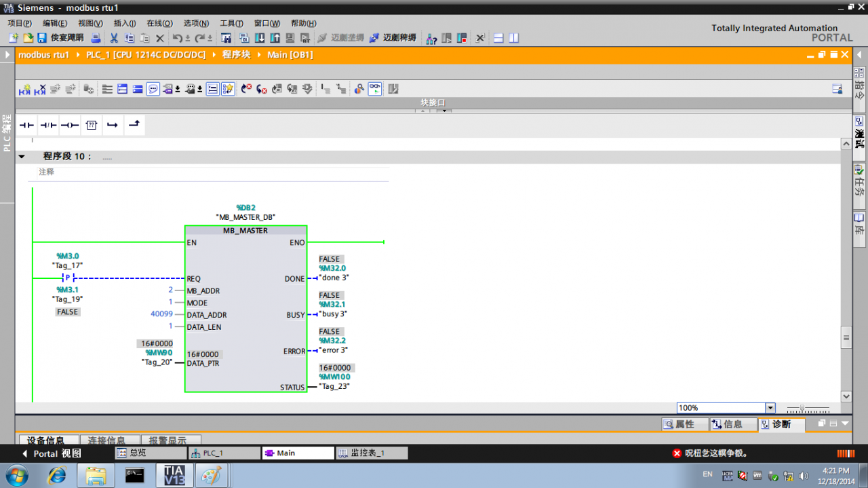Create a new project via toolbar icon
Image resolution: width=868 pixels, height=488 pixels.
13,38
